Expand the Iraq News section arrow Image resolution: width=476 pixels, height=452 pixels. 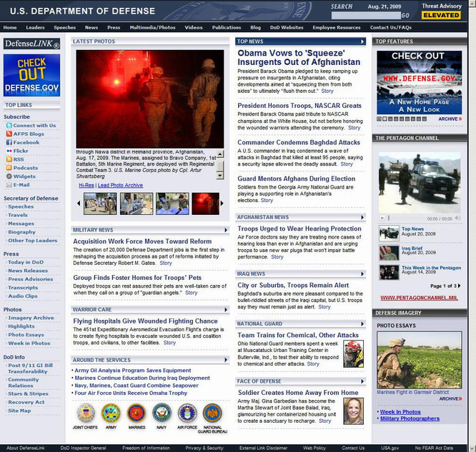[x=362, y=274]
